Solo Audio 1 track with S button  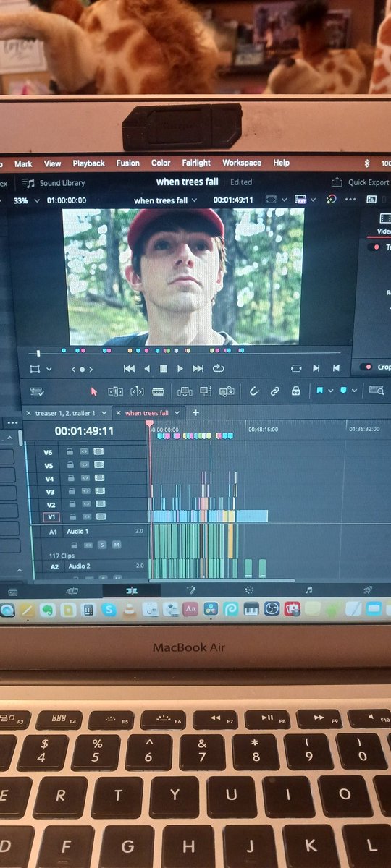102,544
